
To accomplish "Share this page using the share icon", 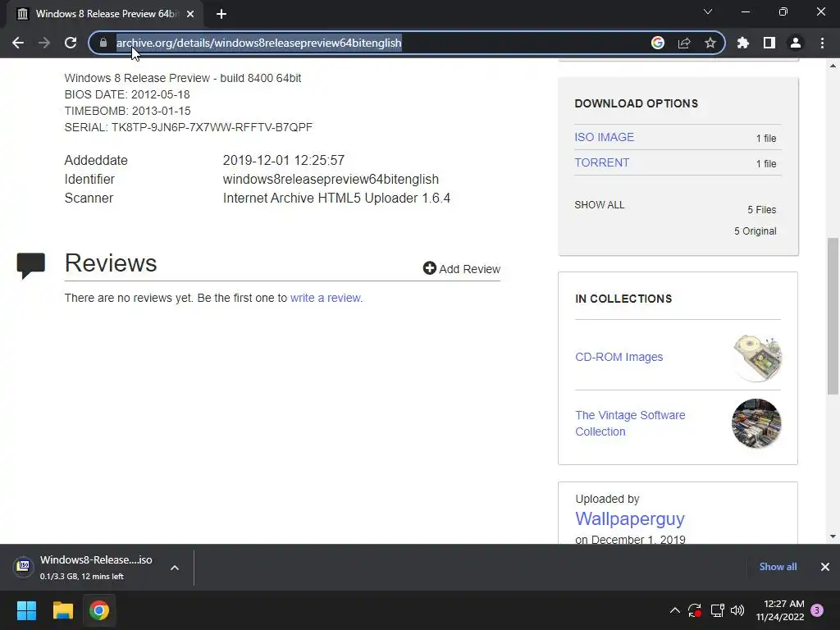I will [684, 43].
